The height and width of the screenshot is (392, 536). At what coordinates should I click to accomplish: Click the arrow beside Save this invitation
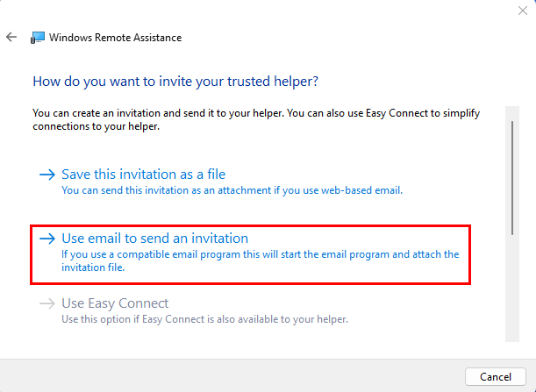(47, 175)
